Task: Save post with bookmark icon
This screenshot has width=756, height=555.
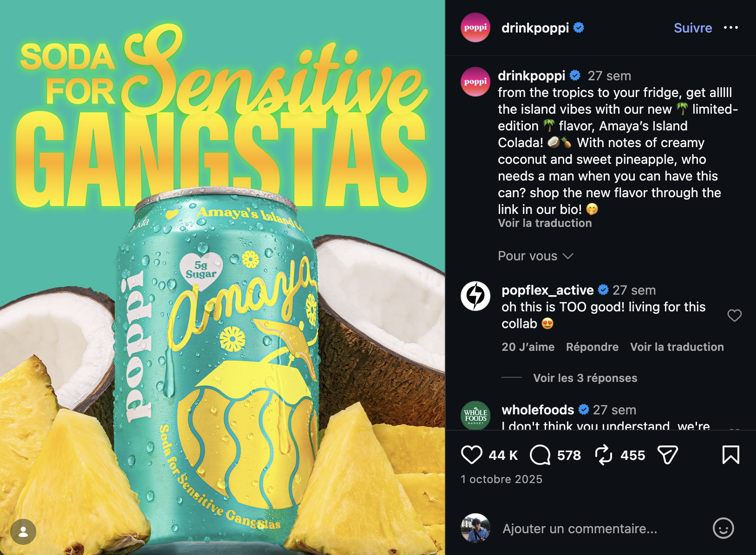Action: pos(731,455)
